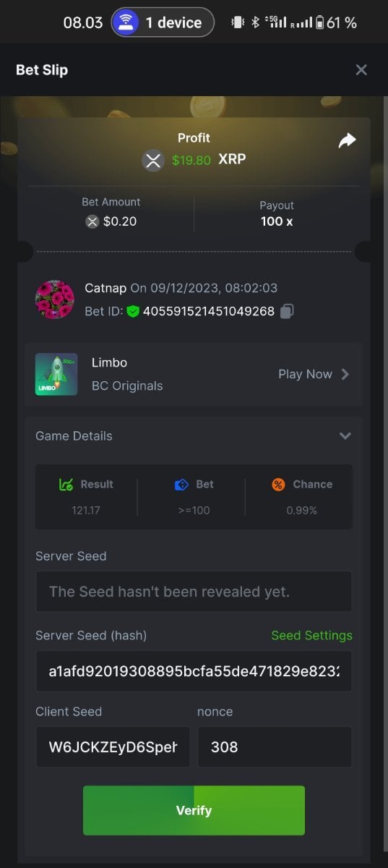This screenshot has height=868, width=388.
Task: Close the Bet Slip panel
Action: tap(361, 69)
